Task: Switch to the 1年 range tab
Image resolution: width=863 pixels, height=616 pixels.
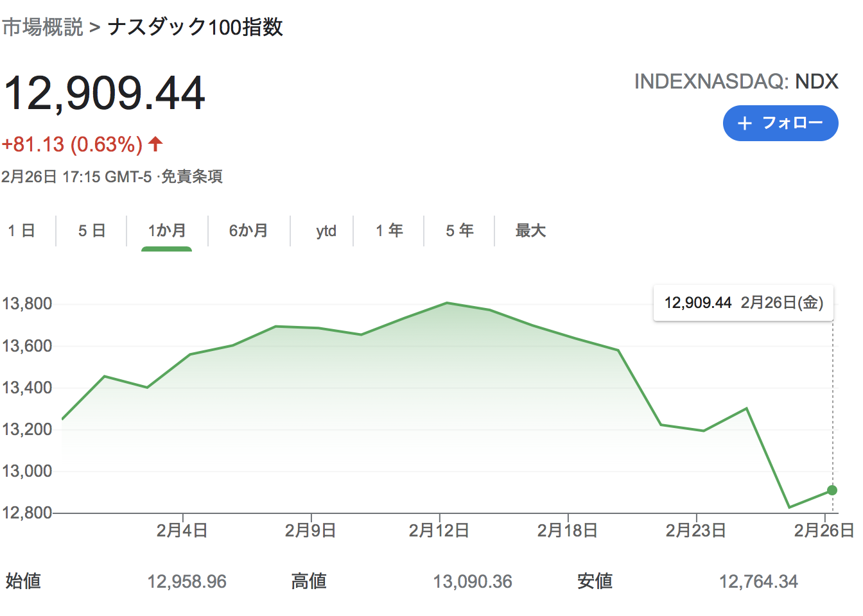Action: tap(389, 230)
